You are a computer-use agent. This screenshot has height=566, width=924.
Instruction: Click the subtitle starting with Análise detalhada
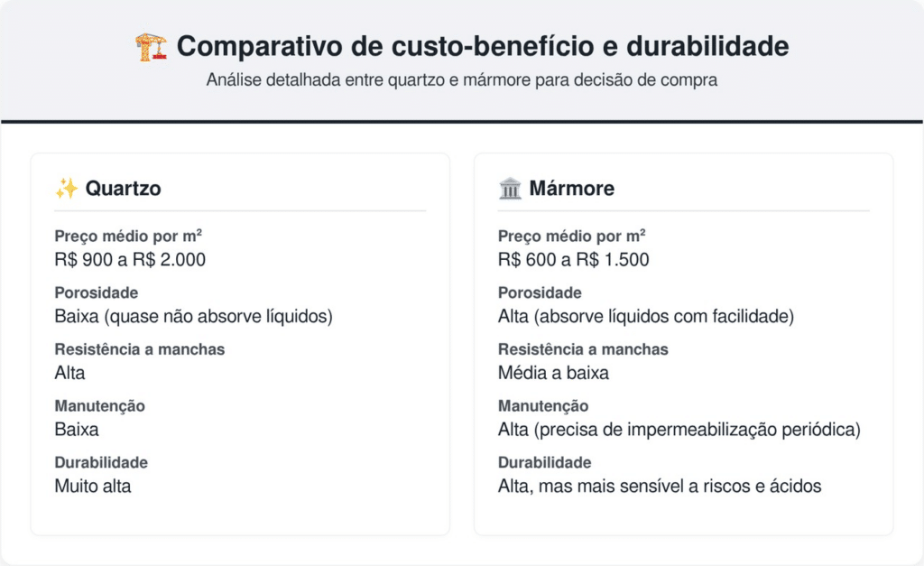point(461,79)
